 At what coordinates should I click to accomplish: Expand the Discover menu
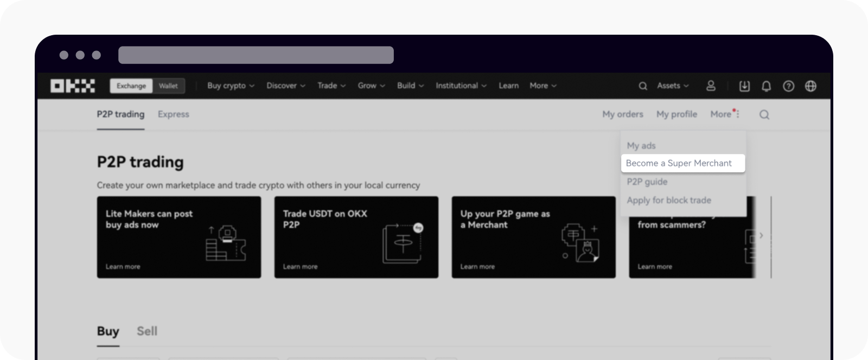(286, 86)
